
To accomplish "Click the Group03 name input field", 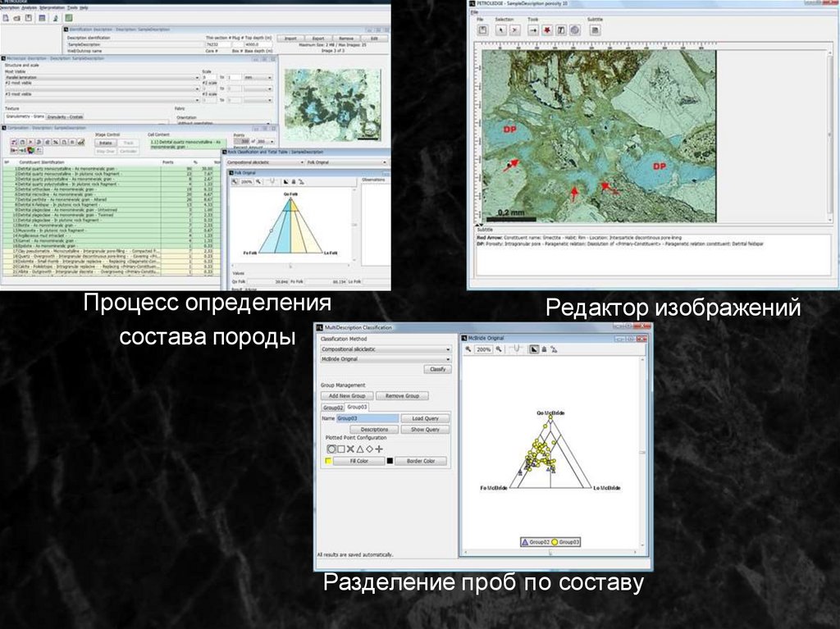I will (367, 418).
